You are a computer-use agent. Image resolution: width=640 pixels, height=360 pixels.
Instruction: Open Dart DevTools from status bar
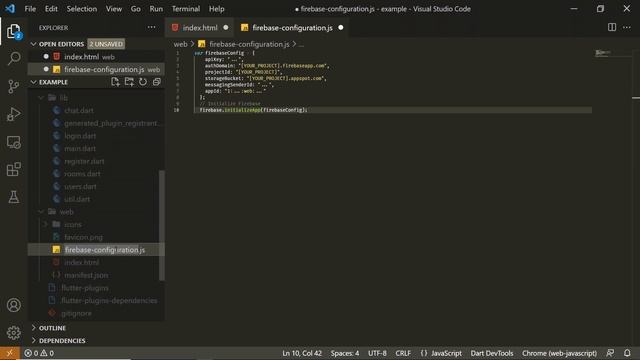coord(492,353)
